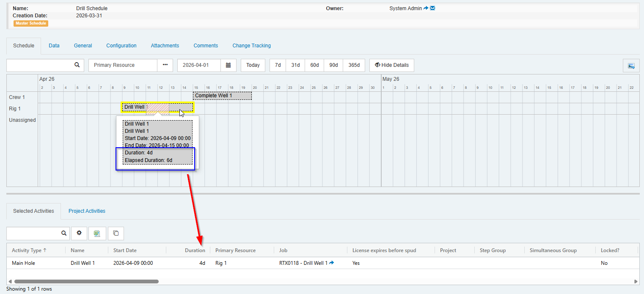Open the RTX0118 job link arrow
The height and width of the screenshot is (294, 644).
[332, 263]
